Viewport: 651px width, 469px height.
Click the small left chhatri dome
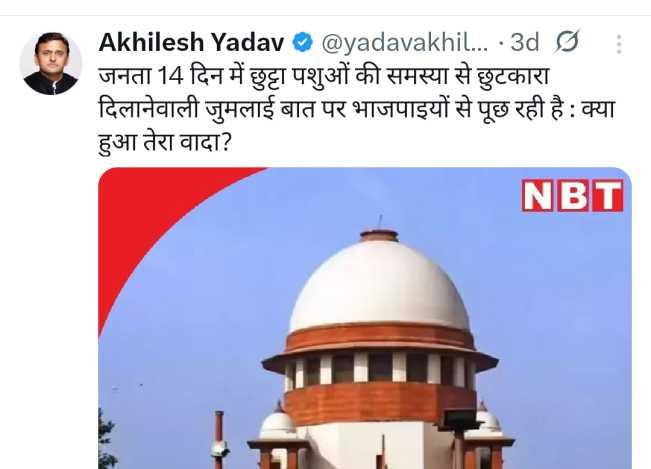pos(278,425)
